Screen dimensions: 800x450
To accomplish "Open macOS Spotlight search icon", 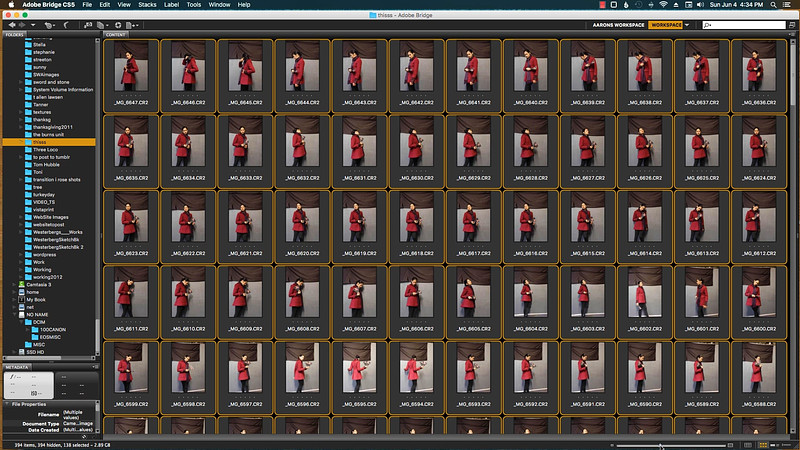I will [x=772, y=5].
